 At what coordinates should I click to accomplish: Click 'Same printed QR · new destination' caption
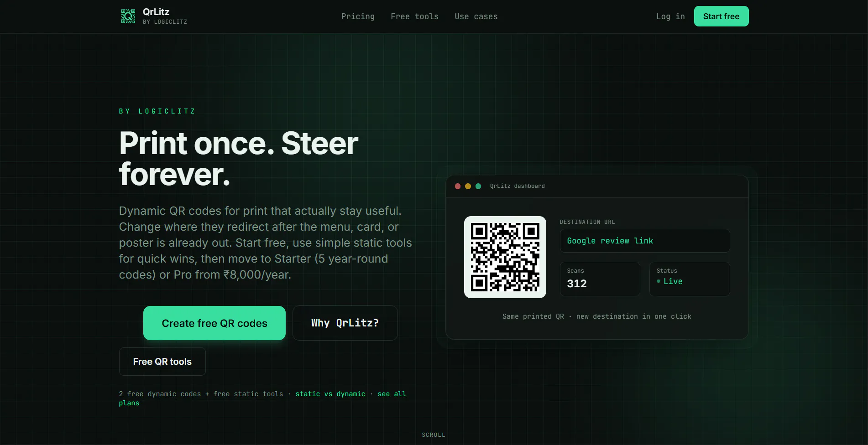[x=597, y=316]
